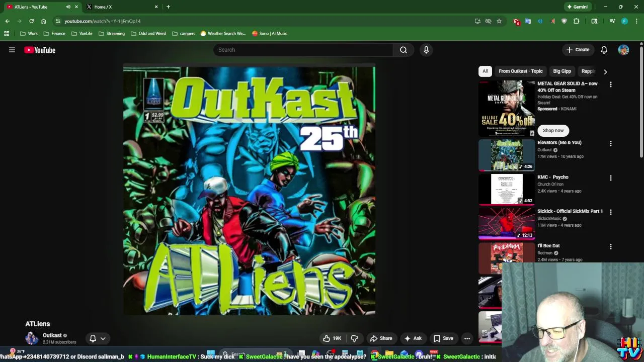
Task: Mute the ATLiens tab speaker icon
Action: point(68,7)
